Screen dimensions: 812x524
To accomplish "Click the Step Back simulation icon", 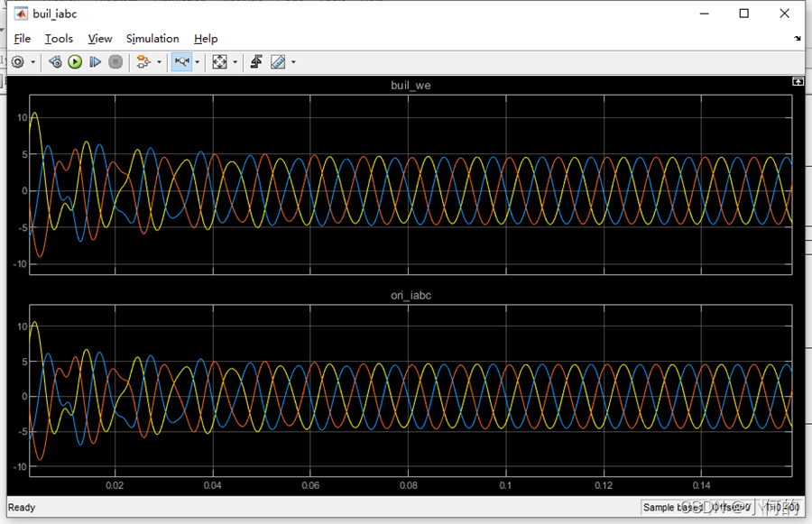I will click(x=55, y=62).
